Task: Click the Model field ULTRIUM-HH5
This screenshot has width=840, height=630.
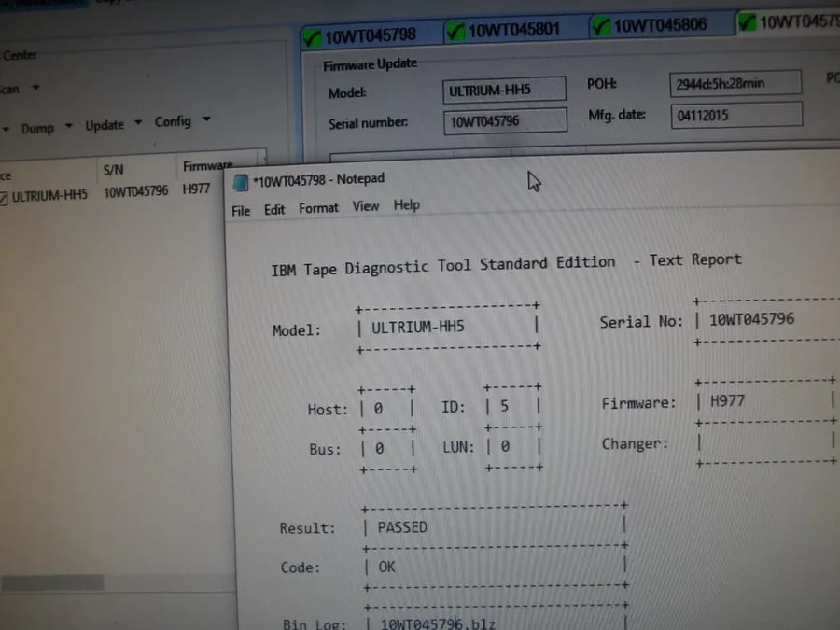Action: click(x=504, y=90)
